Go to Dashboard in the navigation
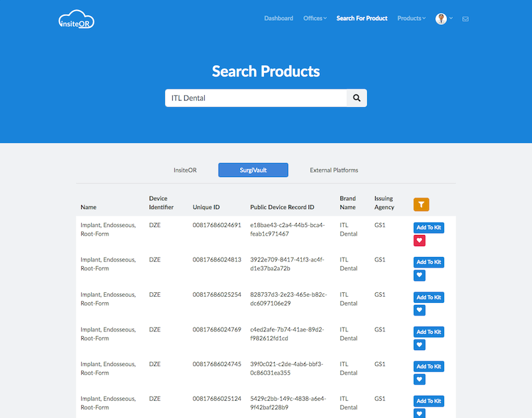The width and height of the screenshot is (532, 418). tap(279, 19)
